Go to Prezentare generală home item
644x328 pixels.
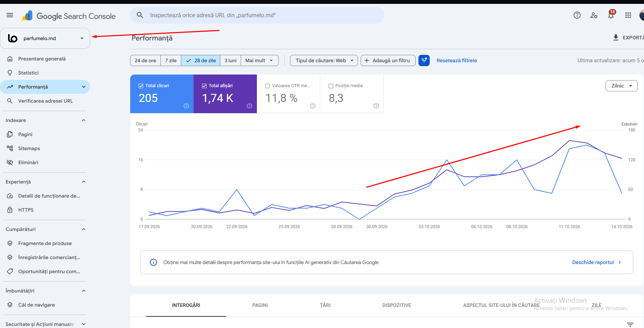pyautogui.click(x=45, y=59)
